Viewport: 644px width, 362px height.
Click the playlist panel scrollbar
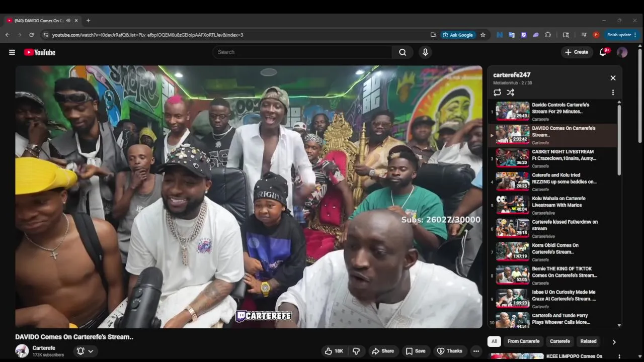click(619, 140)
